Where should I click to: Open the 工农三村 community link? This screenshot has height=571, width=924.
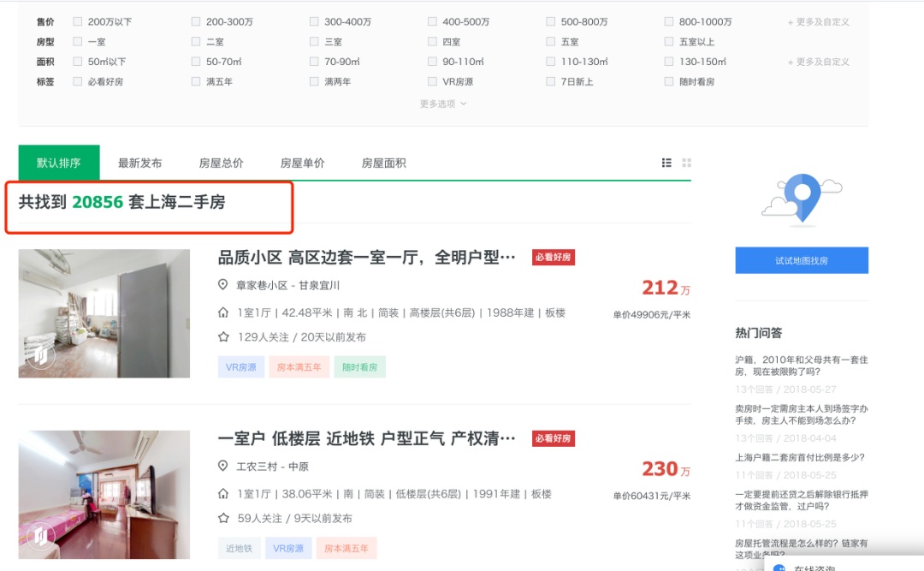(260, 467)
